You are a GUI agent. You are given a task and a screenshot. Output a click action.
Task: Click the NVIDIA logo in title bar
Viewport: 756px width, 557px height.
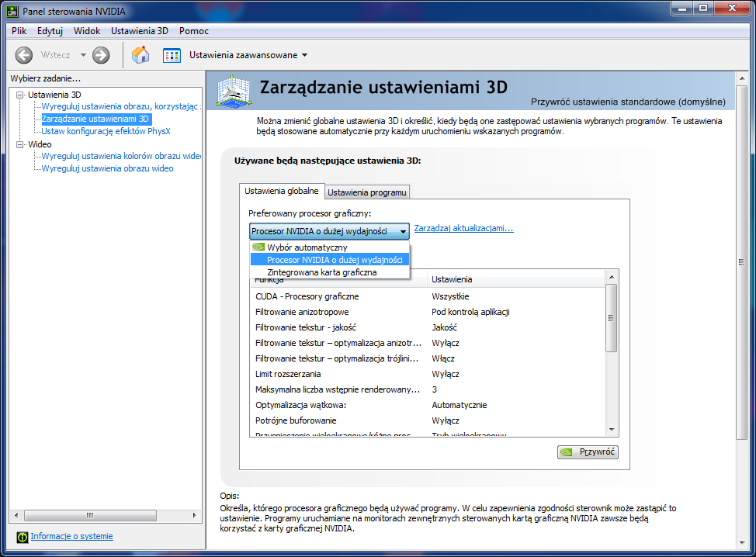[x=12, y=12]
